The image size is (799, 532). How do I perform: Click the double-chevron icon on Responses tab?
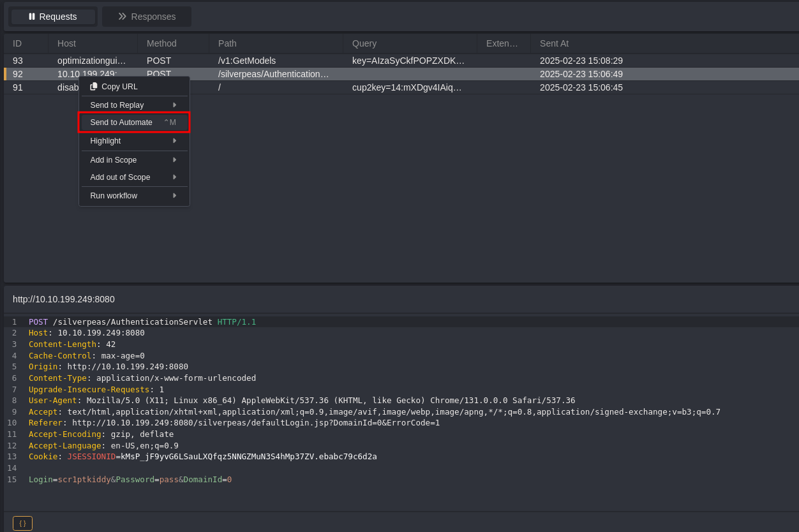(x=122, y=17)
